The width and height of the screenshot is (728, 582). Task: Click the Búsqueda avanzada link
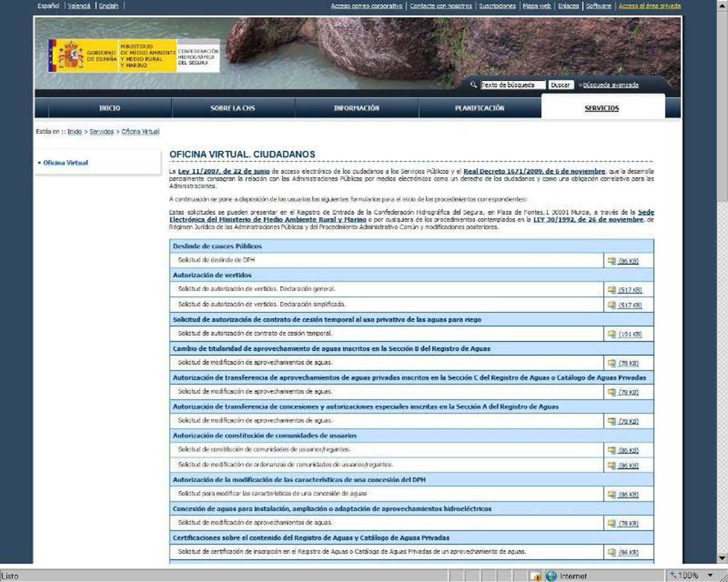pyautogui.click(x=610, y=85)
